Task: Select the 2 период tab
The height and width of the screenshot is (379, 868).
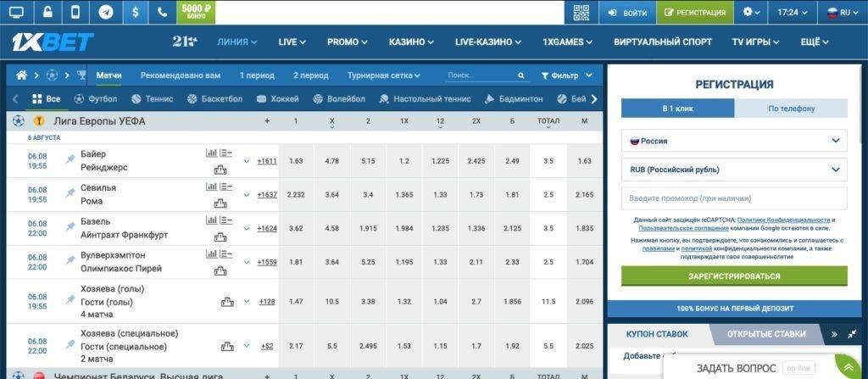Action: 310,75
